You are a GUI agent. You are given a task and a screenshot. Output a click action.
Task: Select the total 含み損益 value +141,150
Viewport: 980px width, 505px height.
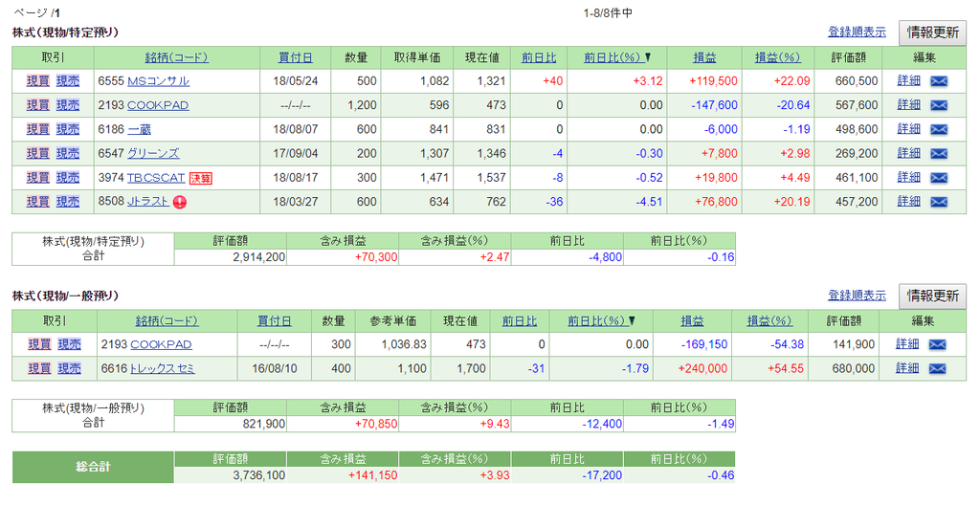coord(372,475)
